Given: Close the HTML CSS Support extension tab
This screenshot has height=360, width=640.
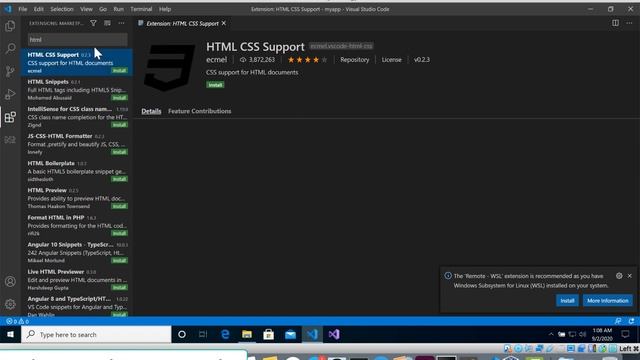Looking at the screenshot, I should pyautogui.click(x=224, y=23).
